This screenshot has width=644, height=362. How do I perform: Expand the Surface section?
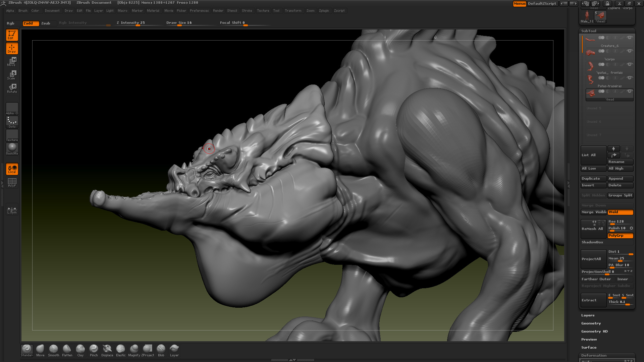pos(589,348)
